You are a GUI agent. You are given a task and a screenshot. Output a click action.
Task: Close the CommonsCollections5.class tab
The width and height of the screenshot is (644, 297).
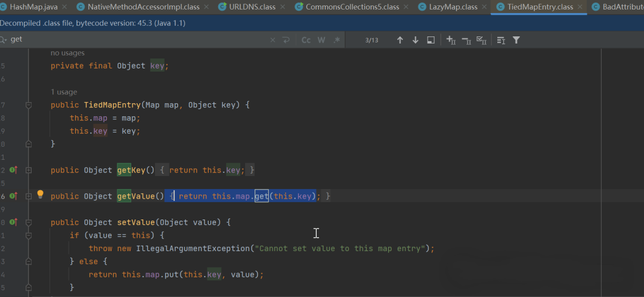click(x=406, y=7)
